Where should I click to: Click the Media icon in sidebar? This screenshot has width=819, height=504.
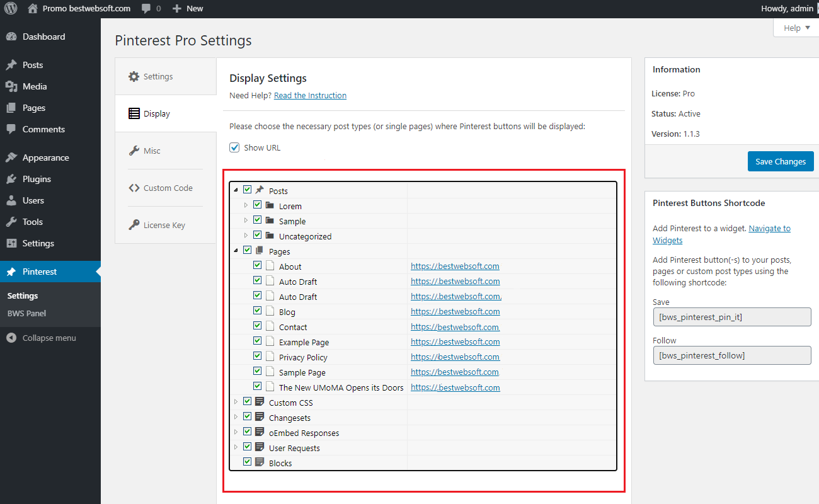click(x=11, y=86)
